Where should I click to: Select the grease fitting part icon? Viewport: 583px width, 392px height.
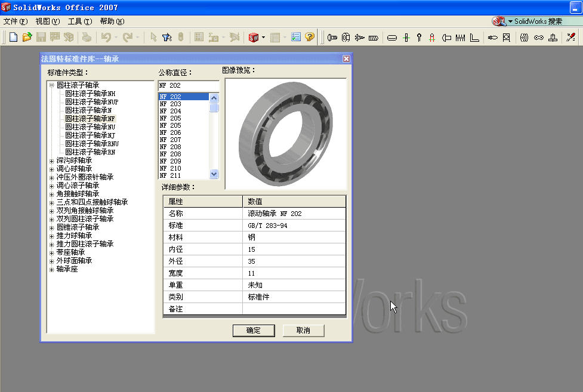tap(493, 38)
